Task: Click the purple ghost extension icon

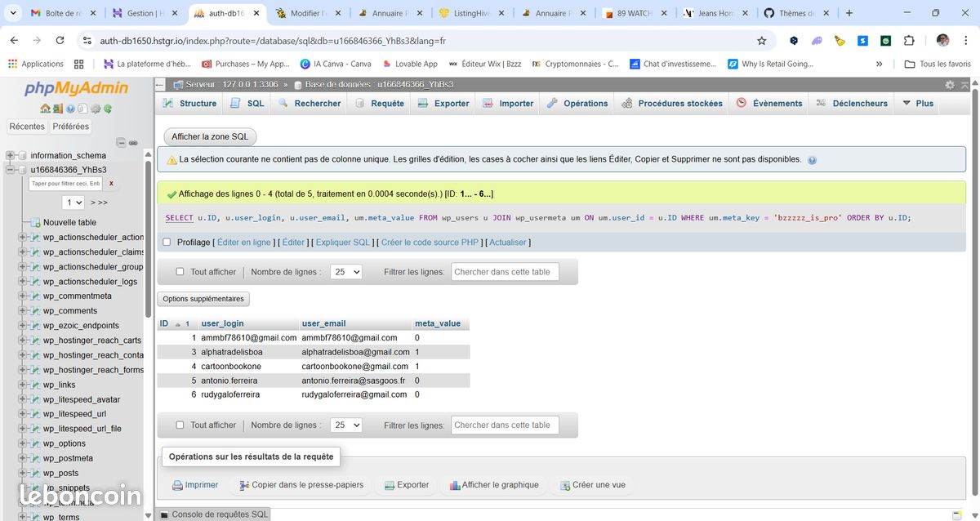Action: (817, 40)
